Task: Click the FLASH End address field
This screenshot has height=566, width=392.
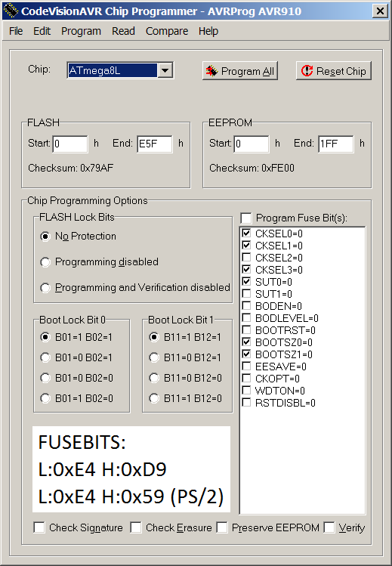Action: click(x=155, y=144)
